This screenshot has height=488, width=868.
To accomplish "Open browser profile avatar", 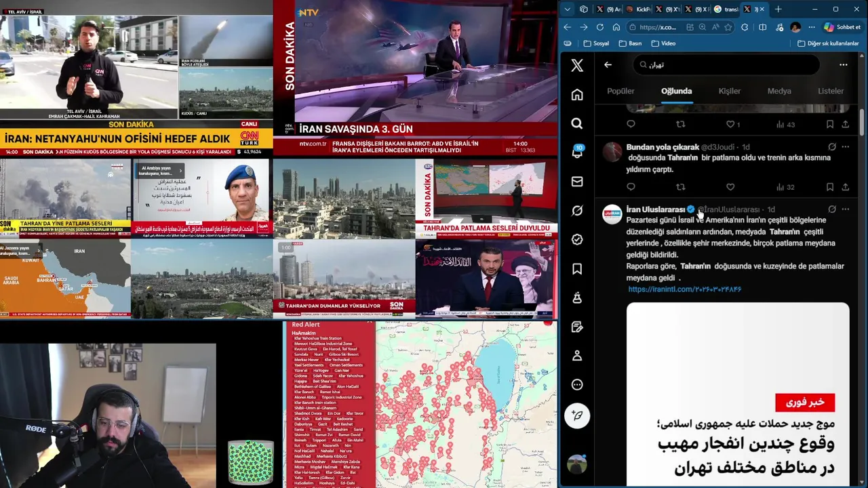I will point(795,27).
